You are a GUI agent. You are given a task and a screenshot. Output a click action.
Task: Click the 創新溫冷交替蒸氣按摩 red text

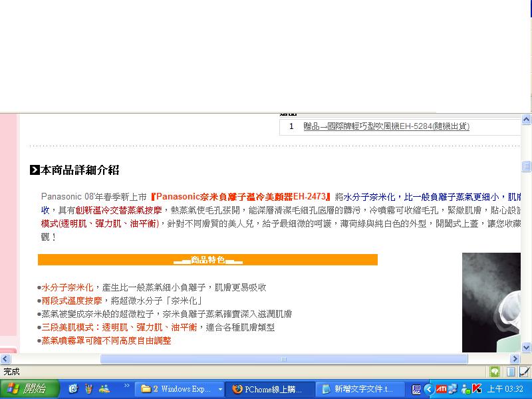[119, 210]
